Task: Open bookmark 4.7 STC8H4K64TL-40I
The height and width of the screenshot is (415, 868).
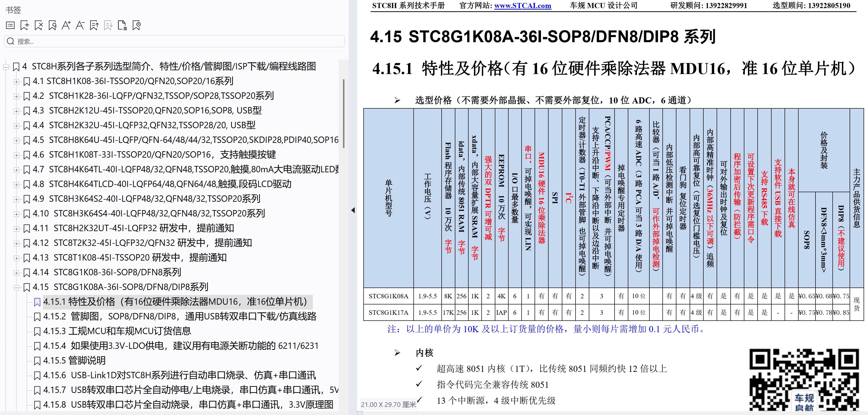Action: (x=185, y=169)
